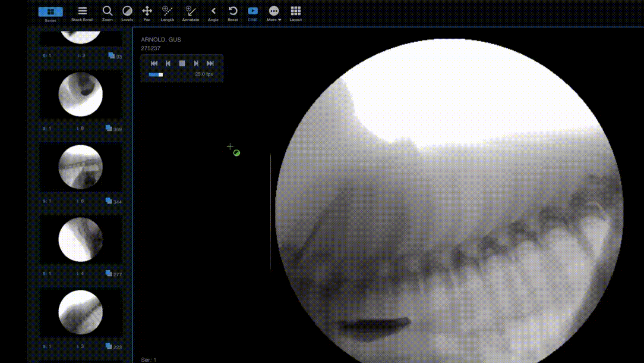644x363 pixels.
Task: Activate the Zoom magnifier tool
Action: (107, 14)
